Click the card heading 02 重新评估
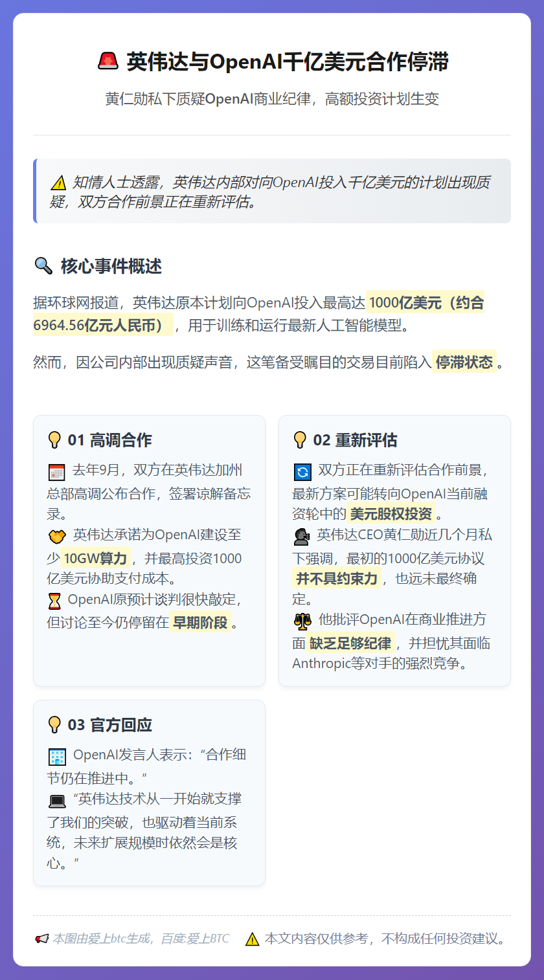Screen dimensions: 544x980 coord(355,441)
